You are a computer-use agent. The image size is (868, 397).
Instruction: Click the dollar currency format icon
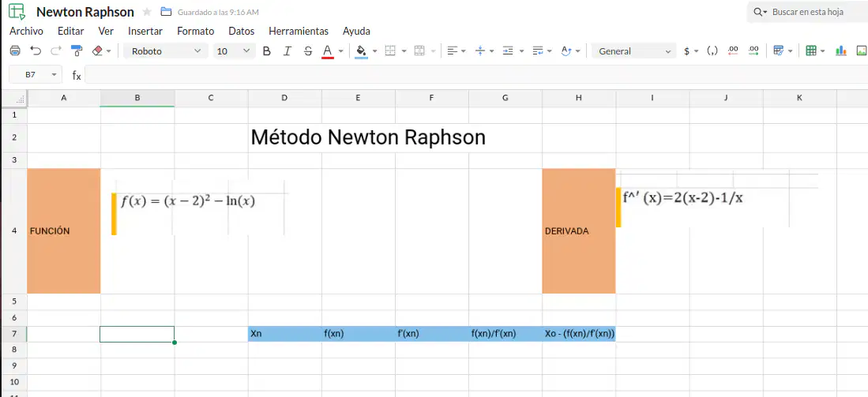click(687, 51)
